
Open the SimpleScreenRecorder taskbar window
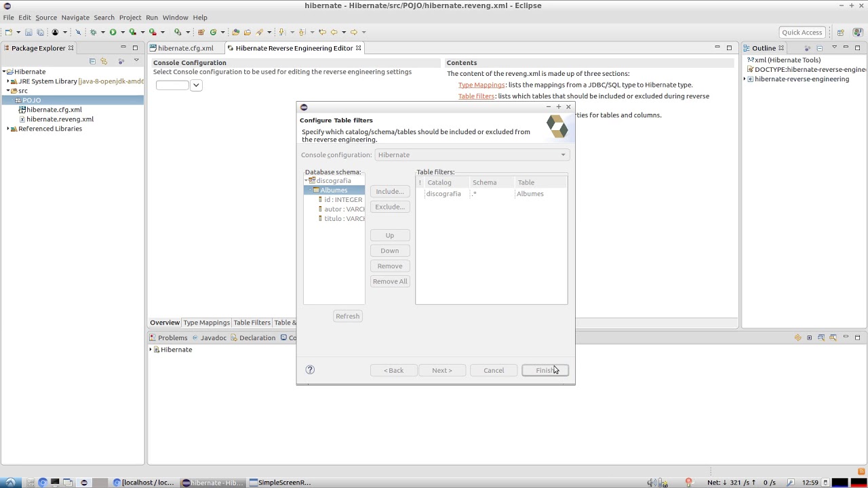click(279, 483)
